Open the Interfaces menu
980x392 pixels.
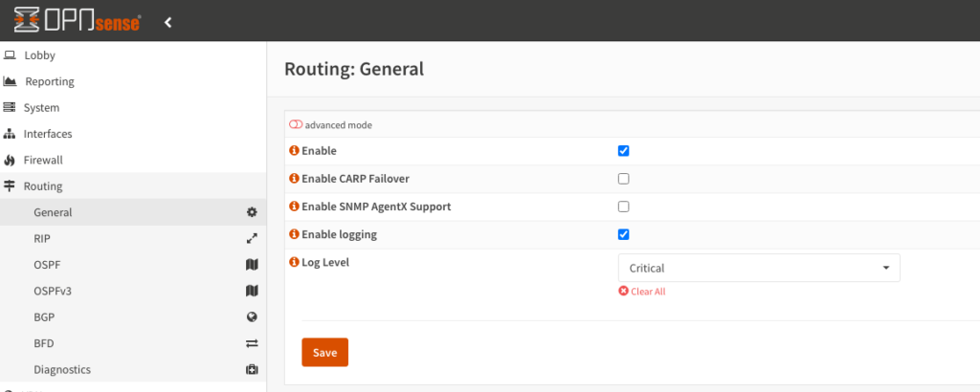48,134
